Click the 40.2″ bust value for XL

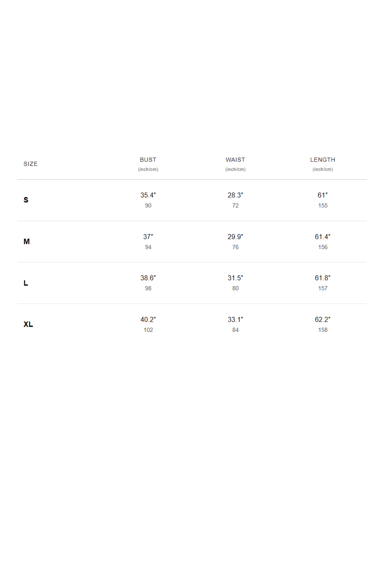(148, 320)
